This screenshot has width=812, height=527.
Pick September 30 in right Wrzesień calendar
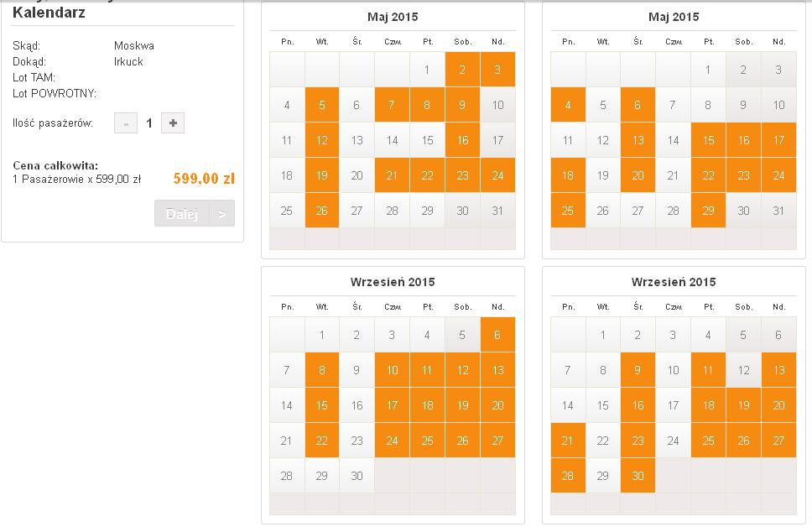(x=638, y=476)
